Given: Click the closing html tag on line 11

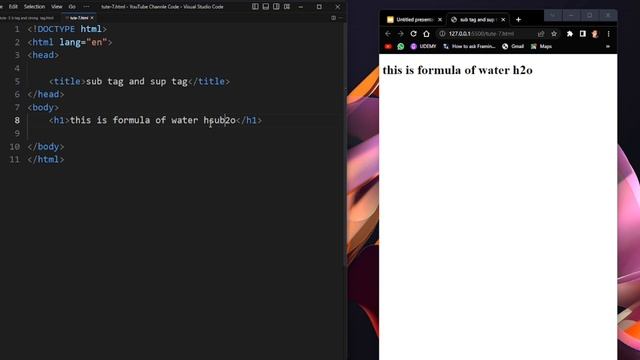Looking at the screenshot, I should 46,160.
